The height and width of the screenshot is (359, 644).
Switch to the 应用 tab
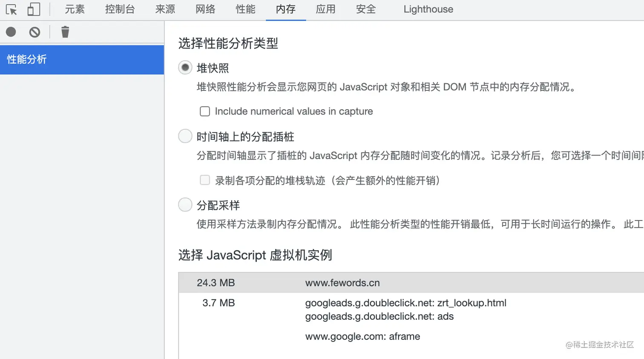click(325, 9)
